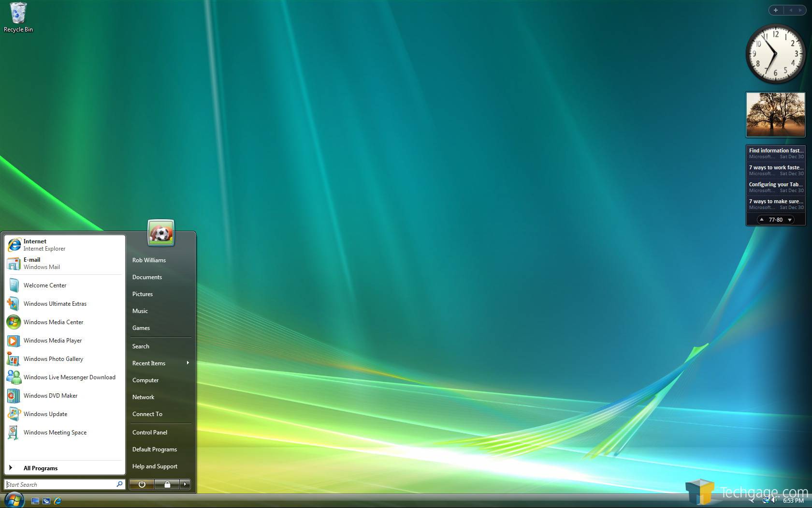Click the Internet Explorer icon in Start menu

tap(14, 245)
